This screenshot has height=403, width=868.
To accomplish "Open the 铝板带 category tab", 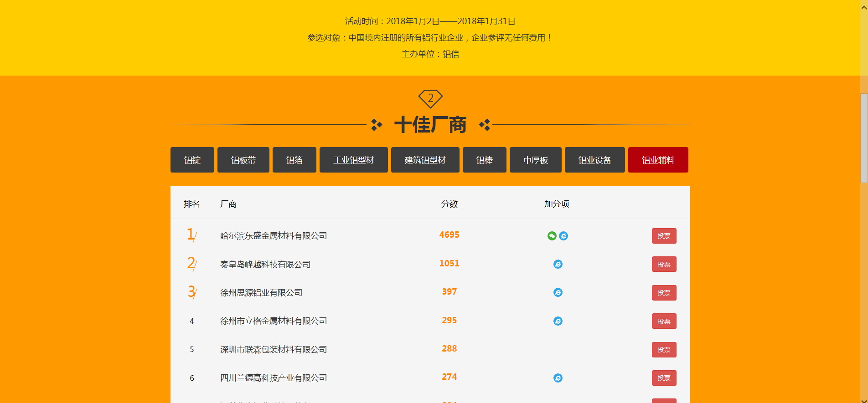I will pyautogui.click(x=243, y=160).
